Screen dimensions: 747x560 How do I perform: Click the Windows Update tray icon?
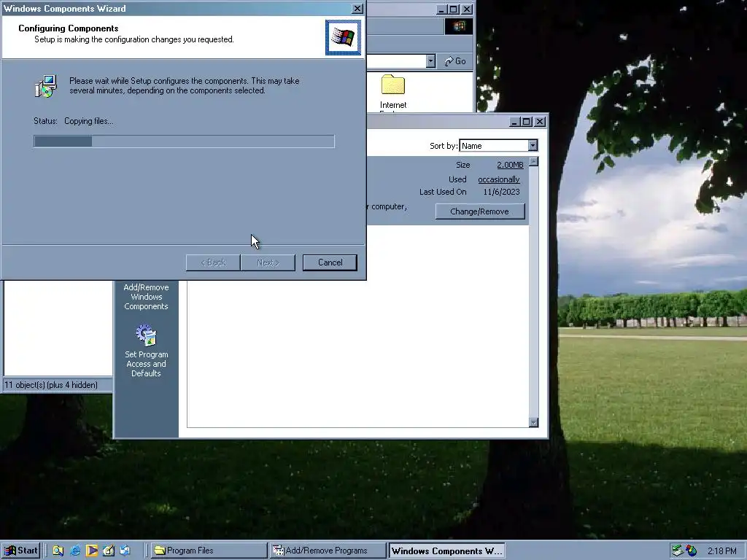tap(691, 551)
